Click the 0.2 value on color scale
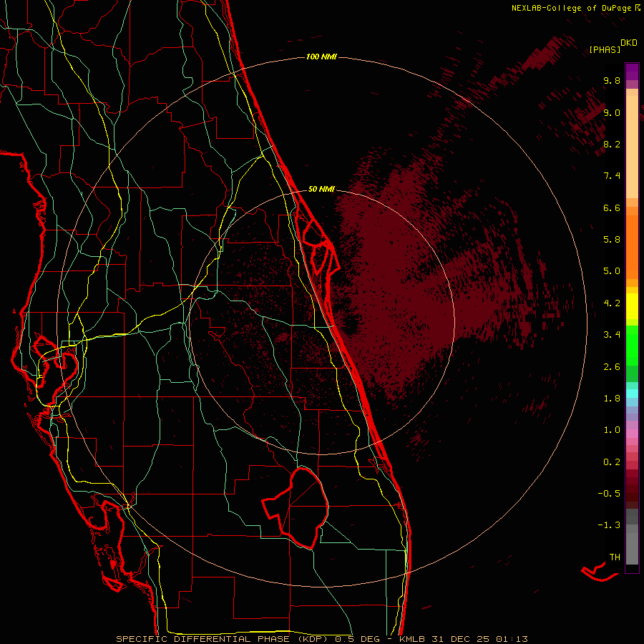The height and width of the screenshot is (644, 644). (612, 462)
